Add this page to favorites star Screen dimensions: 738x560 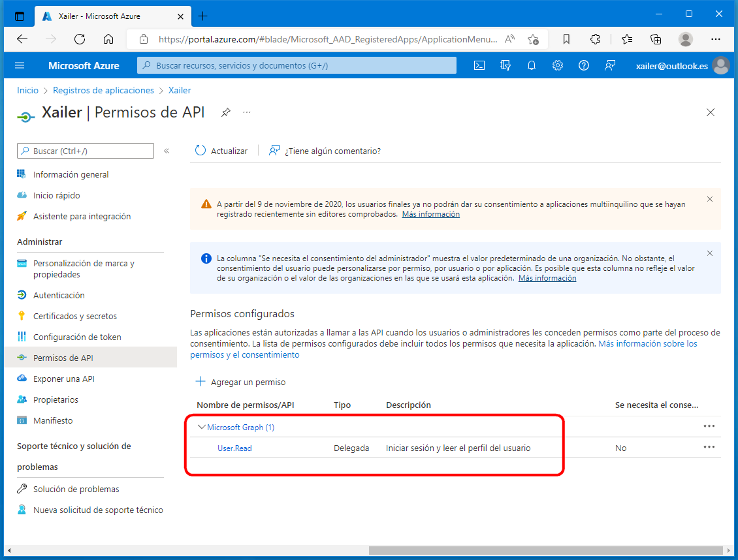[x=533, y=40]
